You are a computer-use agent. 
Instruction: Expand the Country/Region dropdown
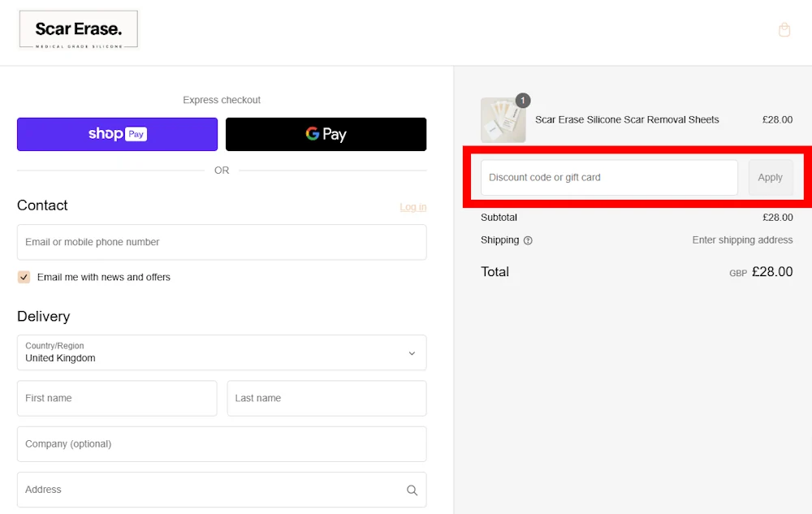[x=222, y=352]
